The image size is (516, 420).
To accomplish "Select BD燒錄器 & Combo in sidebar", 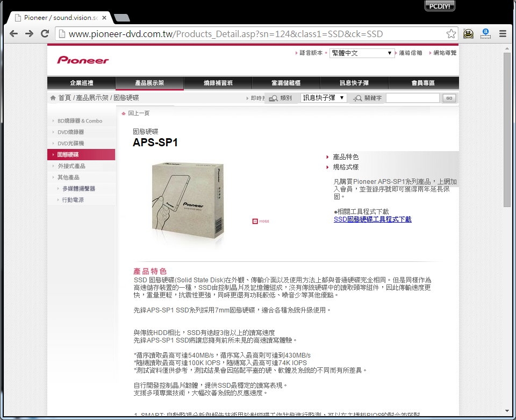I will 80,121.
